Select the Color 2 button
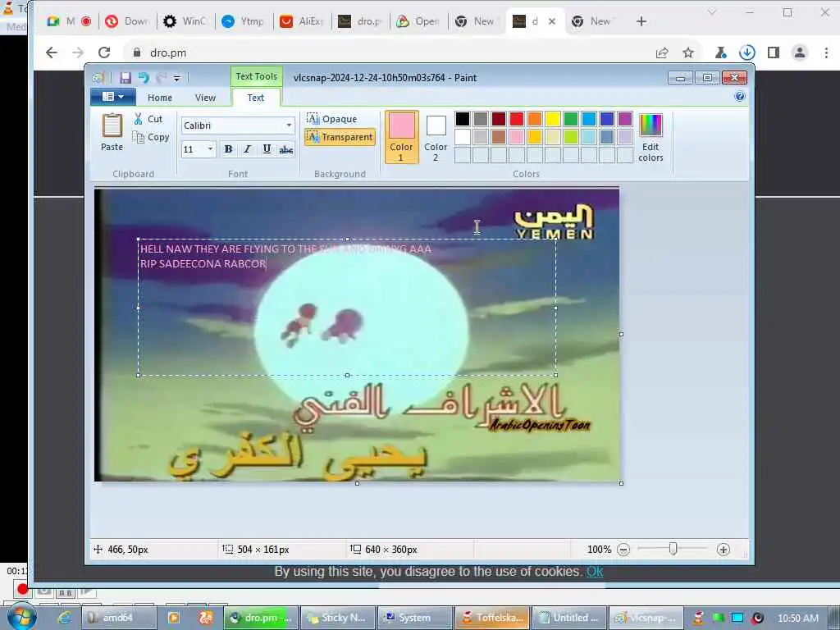Screen dimensions: 840x630 coord(436,137)
